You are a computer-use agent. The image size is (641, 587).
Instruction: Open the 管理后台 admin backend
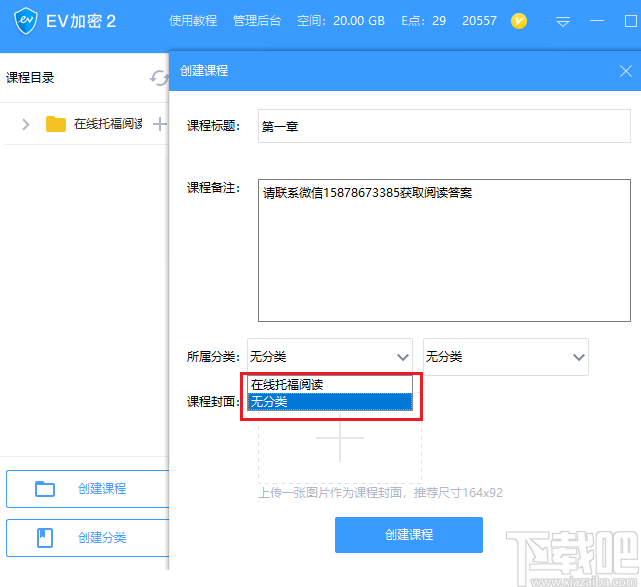click(257, 20)
